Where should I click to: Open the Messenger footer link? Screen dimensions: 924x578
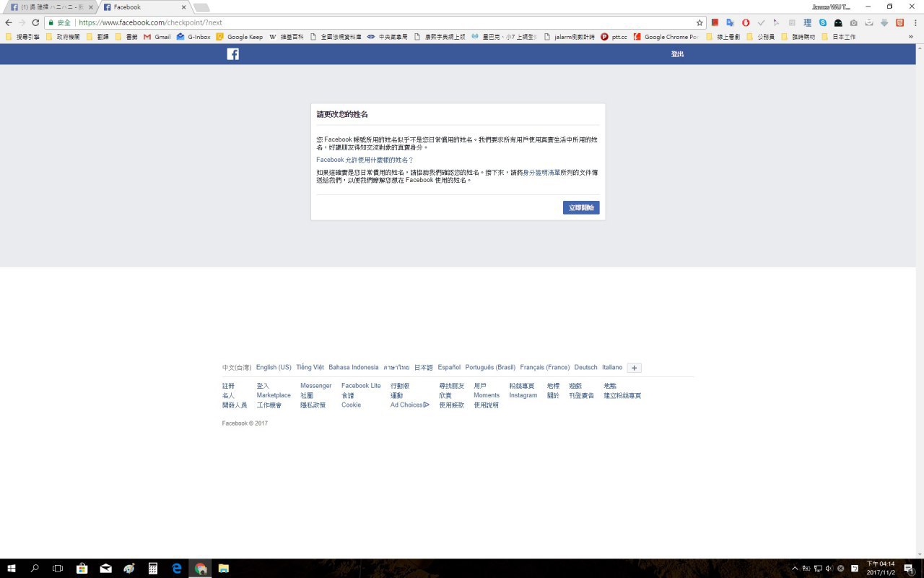click(x=316, y=386)
